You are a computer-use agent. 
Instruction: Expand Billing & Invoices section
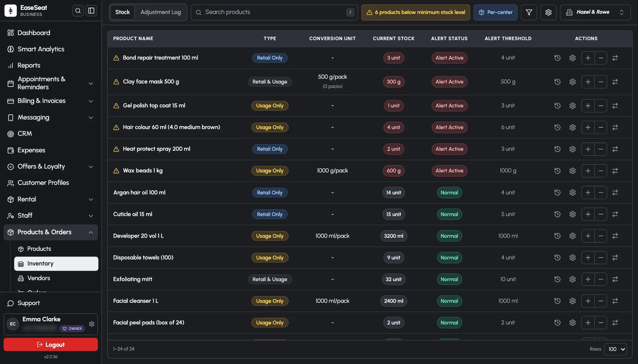(51, 101)
